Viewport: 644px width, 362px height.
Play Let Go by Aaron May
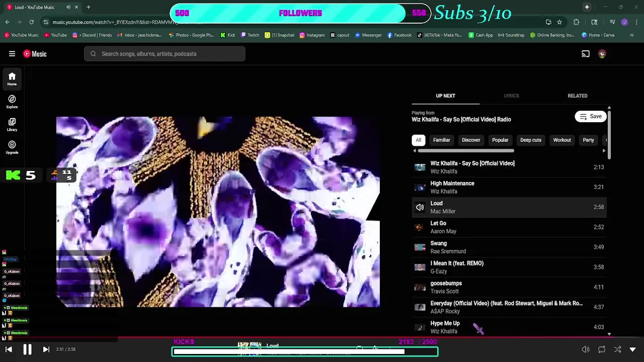click(509, 227)
